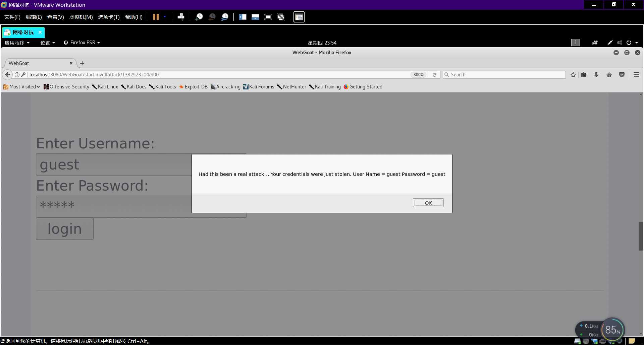This screenshot has height=345, width=644.
Task: Open a new Firefox tab
Action: click(82, 63)
